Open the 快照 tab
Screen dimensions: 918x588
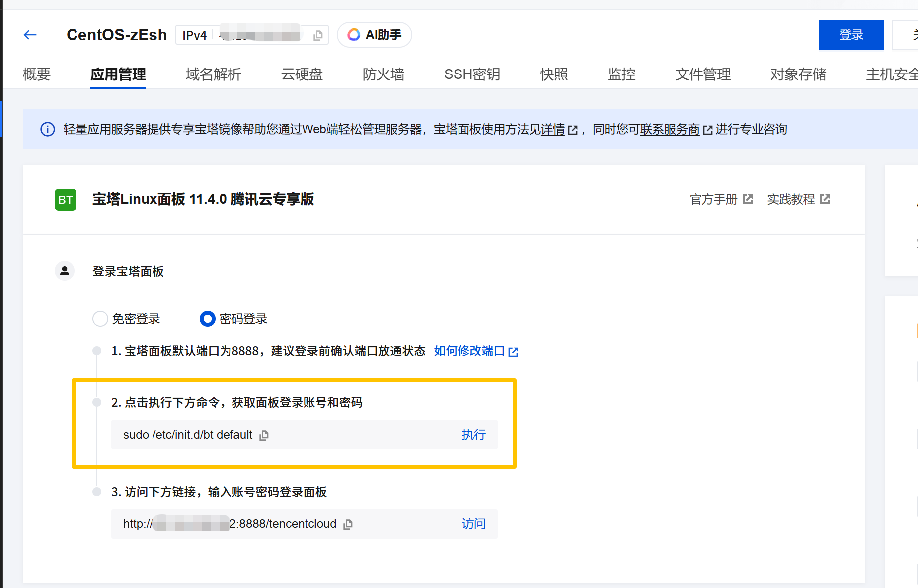click(554, 74)
